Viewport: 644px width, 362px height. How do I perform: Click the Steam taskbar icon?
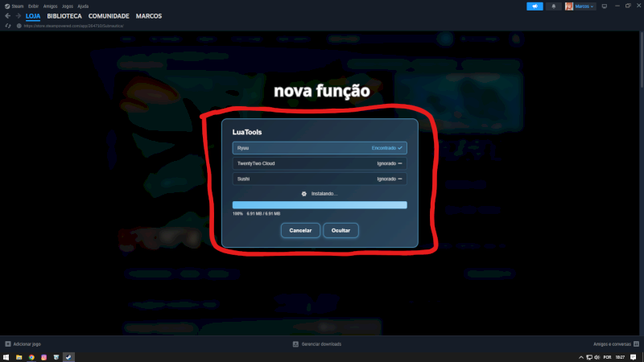(x=68, y=357)
